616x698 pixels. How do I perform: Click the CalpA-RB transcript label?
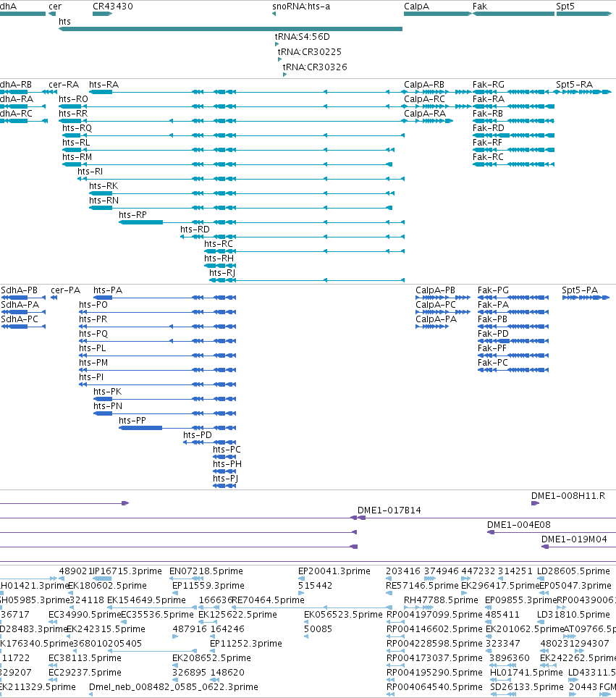(x=424, y=85)
